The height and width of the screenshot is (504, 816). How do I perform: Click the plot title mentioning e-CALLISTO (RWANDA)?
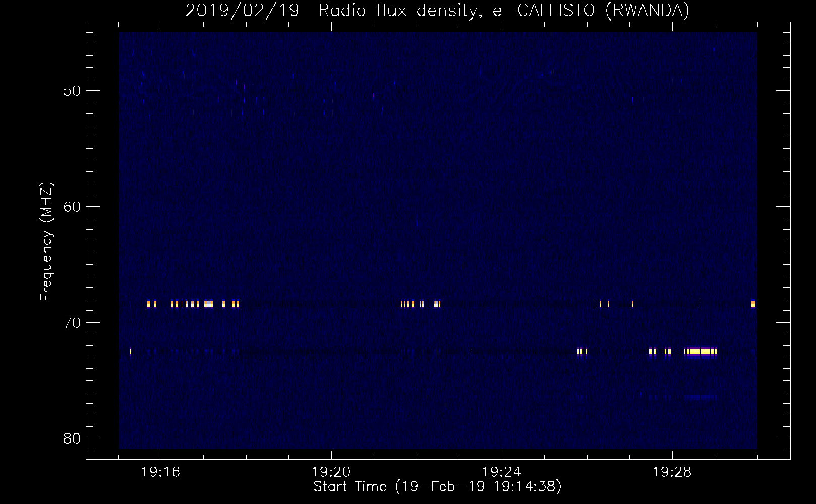pos(437,11)
